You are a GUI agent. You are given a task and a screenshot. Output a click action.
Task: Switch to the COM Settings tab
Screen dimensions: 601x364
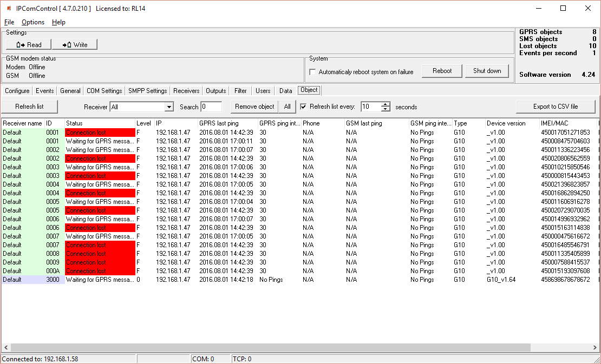[x=104, y=91]
